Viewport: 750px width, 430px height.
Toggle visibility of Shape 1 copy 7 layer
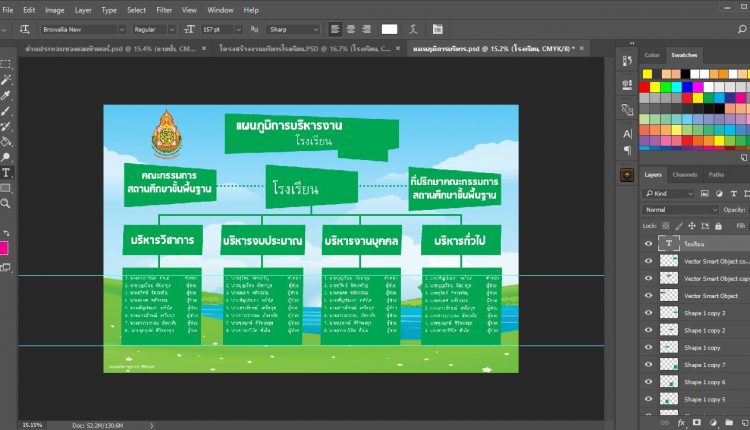click(648, 364)
